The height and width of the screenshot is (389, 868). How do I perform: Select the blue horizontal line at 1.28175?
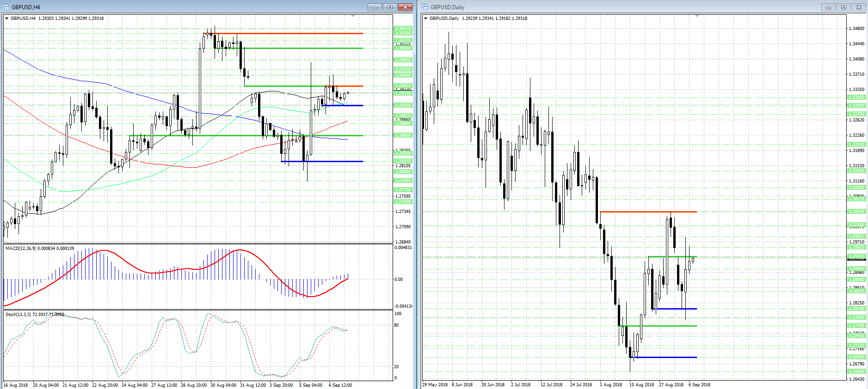pos(322,161)
